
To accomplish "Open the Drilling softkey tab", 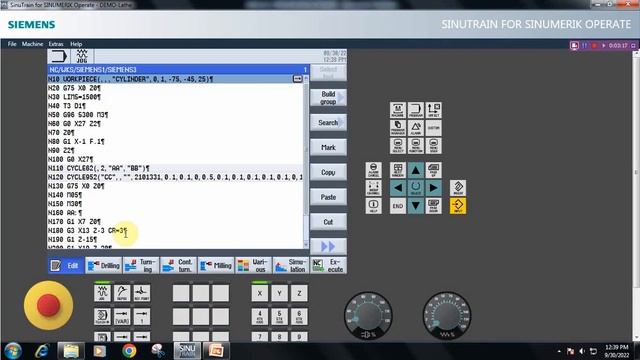I will click(x=104, y=266).
